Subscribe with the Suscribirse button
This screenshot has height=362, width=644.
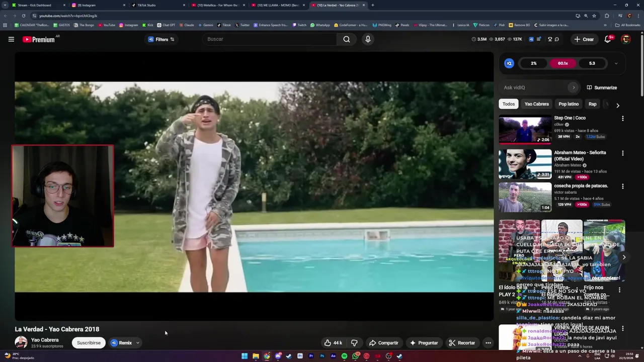click(89, 343)
